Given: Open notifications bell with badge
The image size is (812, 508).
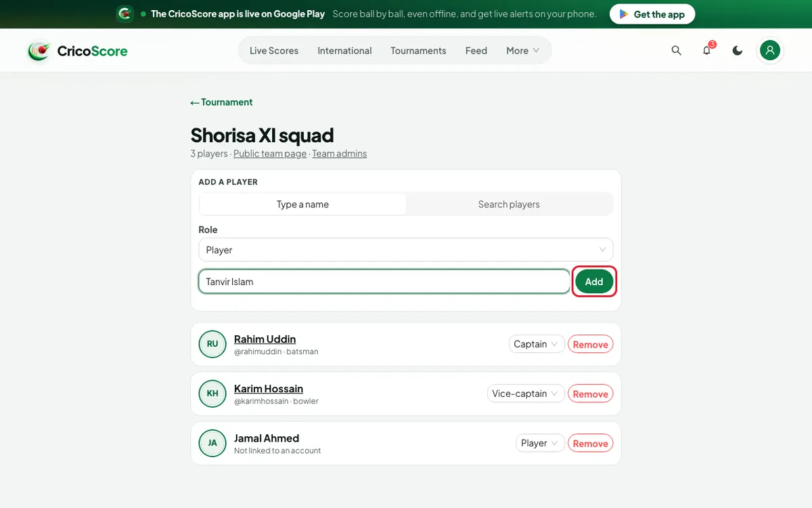Looking at the screenshot, I should (x=707, y=51).
